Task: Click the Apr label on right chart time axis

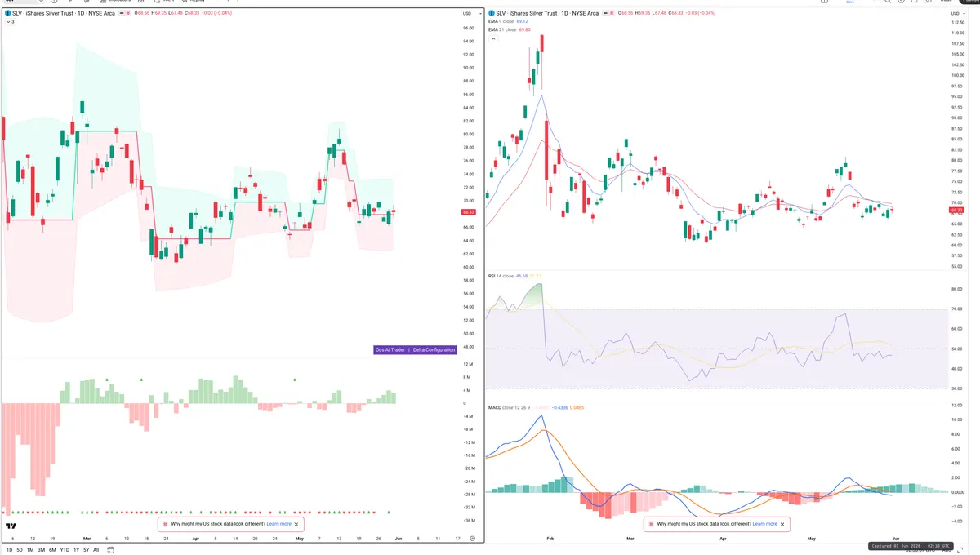Action: coord(723,539)
